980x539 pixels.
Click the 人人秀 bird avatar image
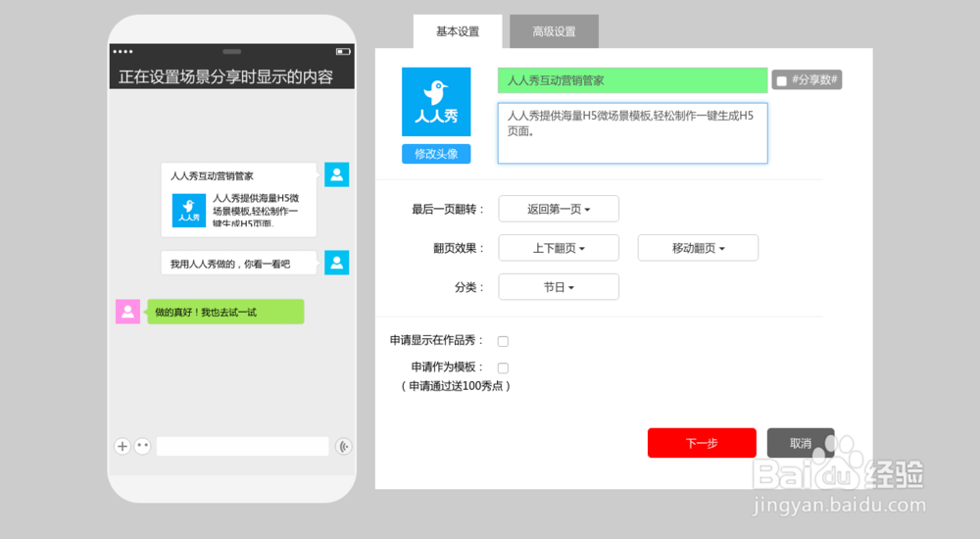click(436, 102)
